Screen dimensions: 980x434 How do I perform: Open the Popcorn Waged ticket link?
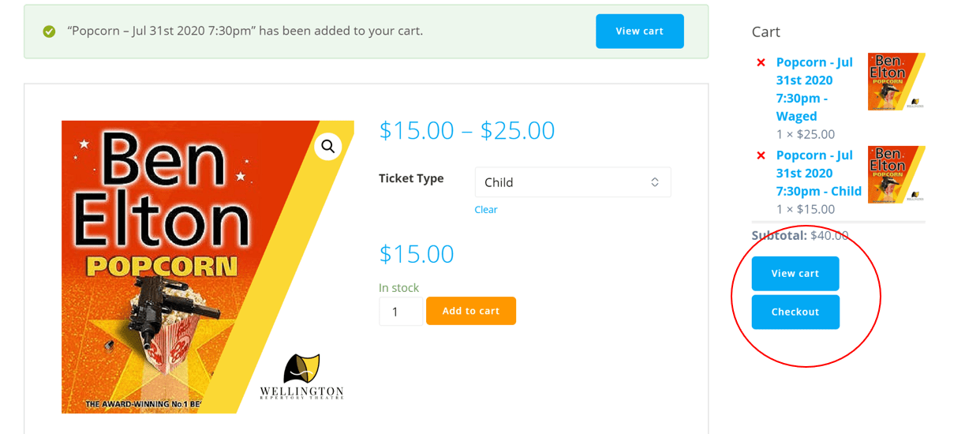814,89
